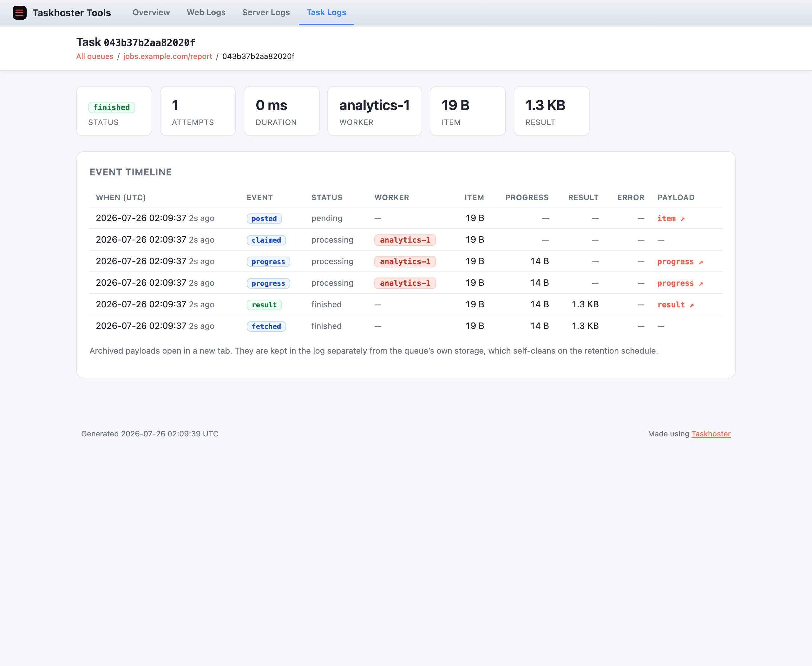Image resolution: width=812 pixels, height=666 pixels.
Task: Click the posted event badge
Action: [x=264, y=219]
